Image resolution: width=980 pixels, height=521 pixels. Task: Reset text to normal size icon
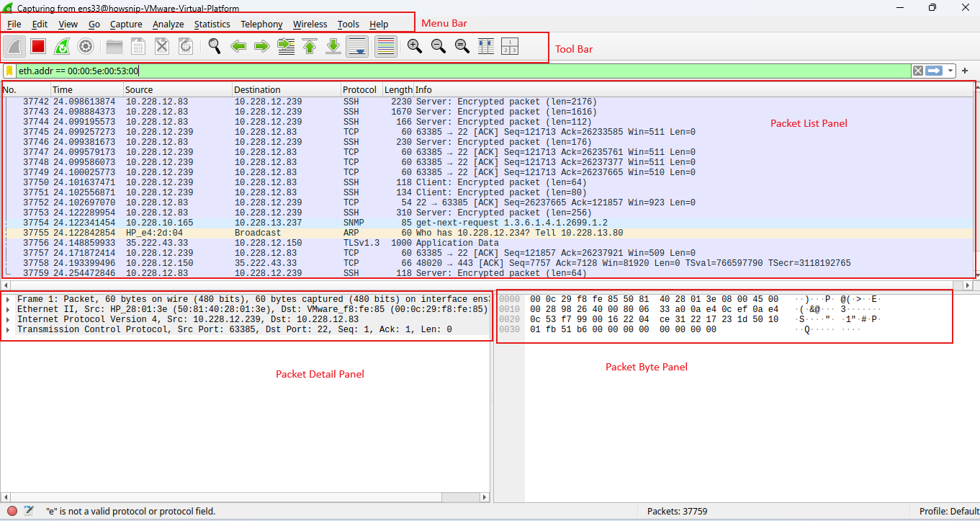[462, 47]
